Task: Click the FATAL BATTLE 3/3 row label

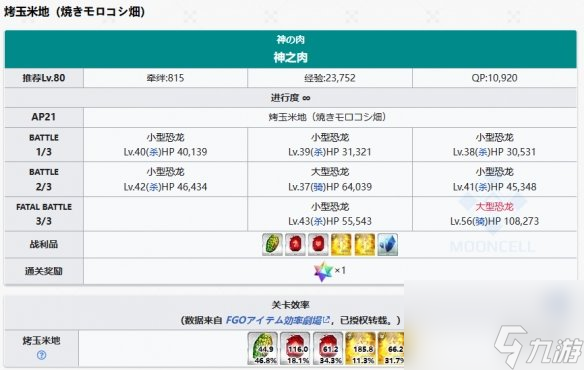Action: (x=44, y=214)
